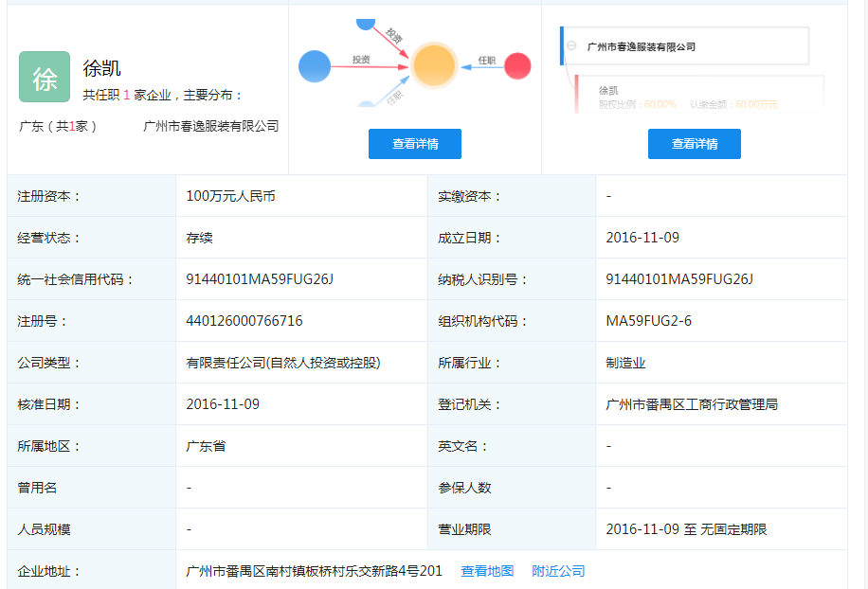This screenshot has height=589, width=868.
Task: Click the 2016-11-09 至 无固定期限 business term value
Action: pos(686,529)
